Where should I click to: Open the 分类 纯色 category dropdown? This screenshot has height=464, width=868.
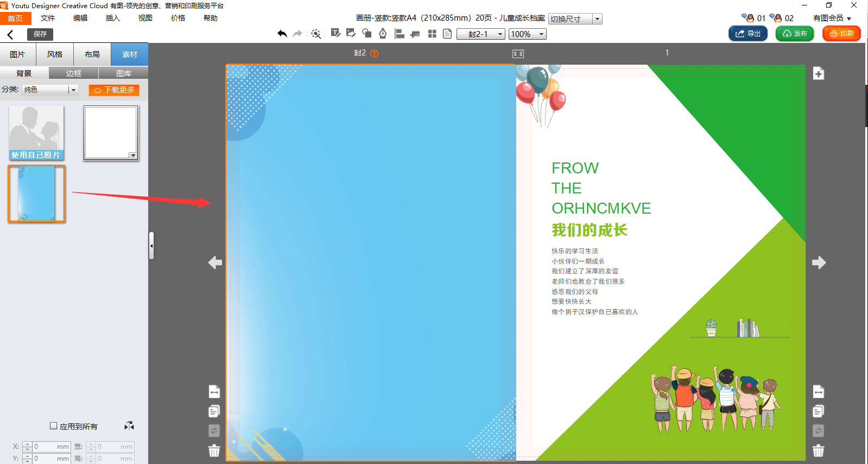click(50, 90)
